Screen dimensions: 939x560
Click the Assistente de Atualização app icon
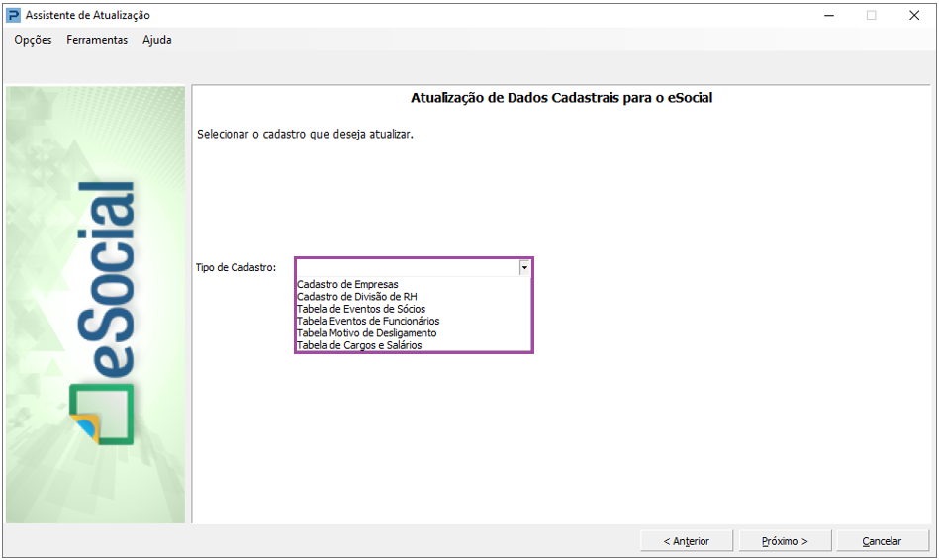click(13, 15)
